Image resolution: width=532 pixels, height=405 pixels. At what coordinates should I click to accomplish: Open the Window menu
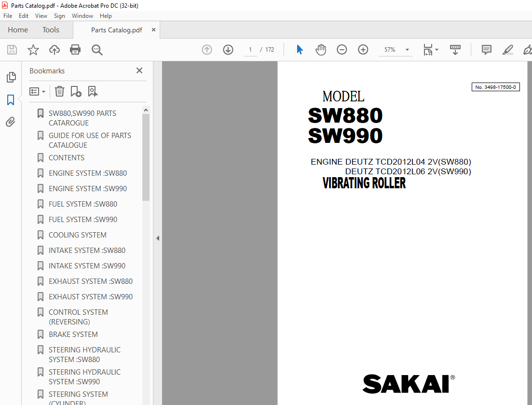pos(82,16)
